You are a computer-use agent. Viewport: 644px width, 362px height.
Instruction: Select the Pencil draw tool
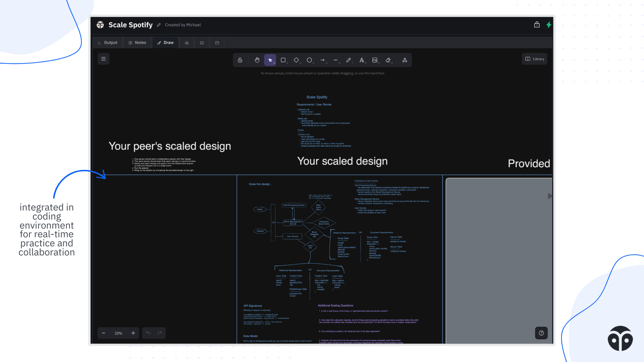pos(348,60)
